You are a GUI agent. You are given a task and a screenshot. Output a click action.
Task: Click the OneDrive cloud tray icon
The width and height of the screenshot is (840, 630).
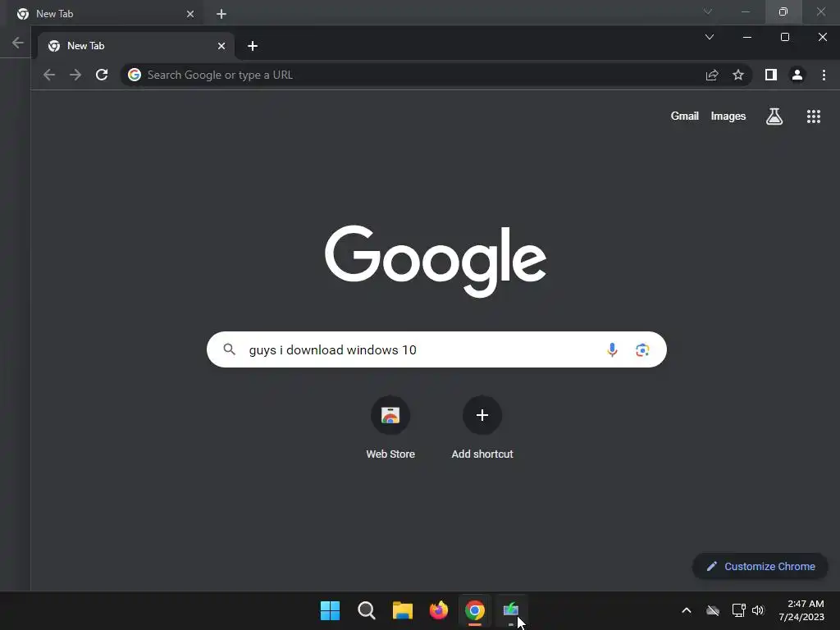coord(713,610)
